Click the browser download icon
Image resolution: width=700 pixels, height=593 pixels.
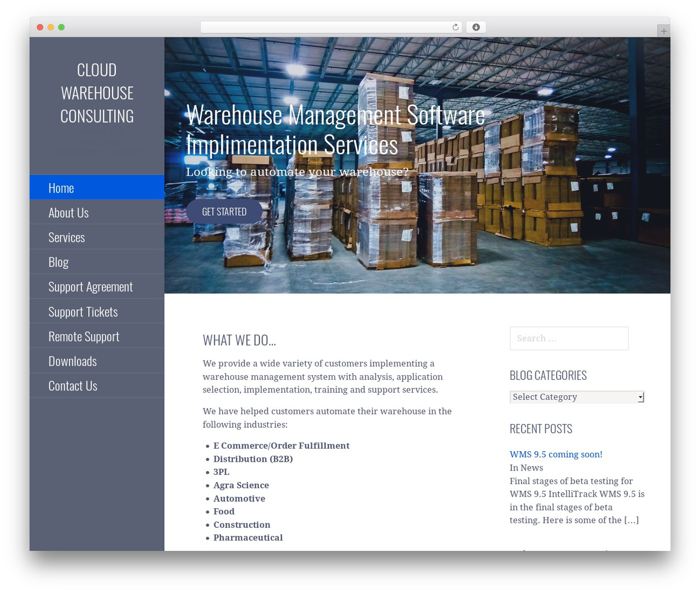(x=476, y=27)
